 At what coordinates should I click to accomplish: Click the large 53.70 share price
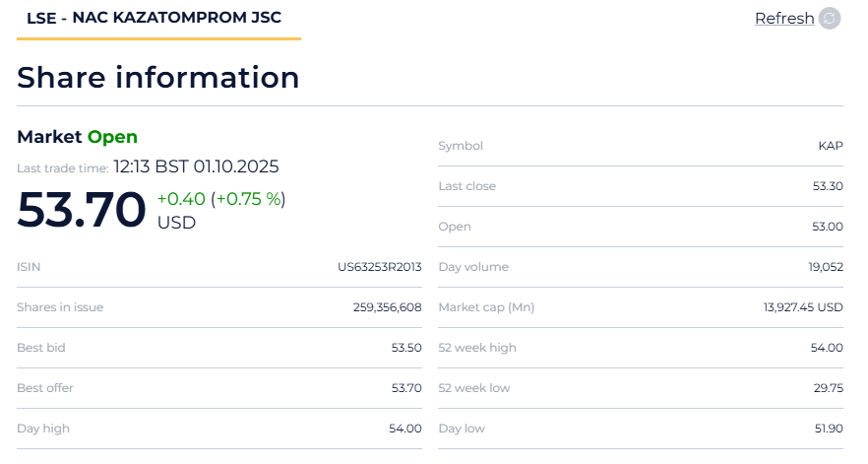click(82, 210)
